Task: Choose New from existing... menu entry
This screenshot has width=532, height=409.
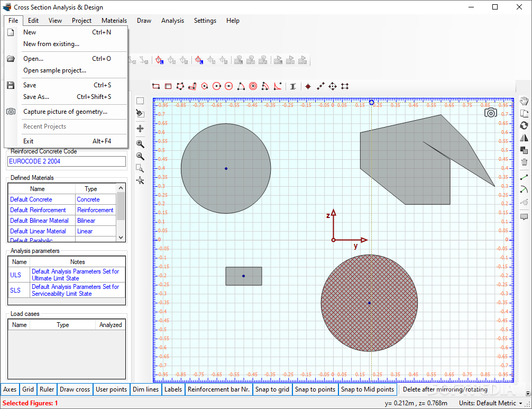Action: point(67,44)
